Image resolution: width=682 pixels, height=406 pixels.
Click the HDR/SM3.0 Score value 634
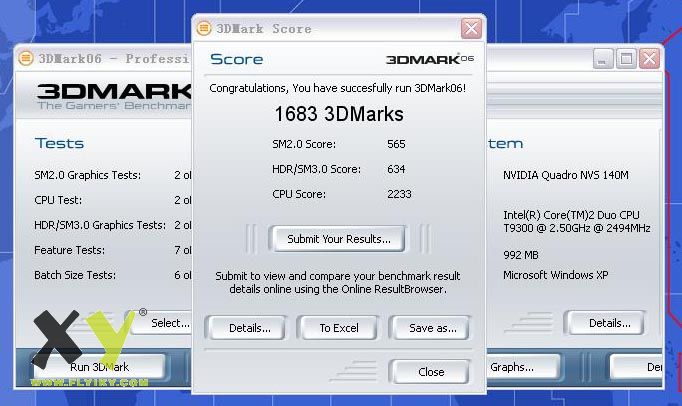396,169
